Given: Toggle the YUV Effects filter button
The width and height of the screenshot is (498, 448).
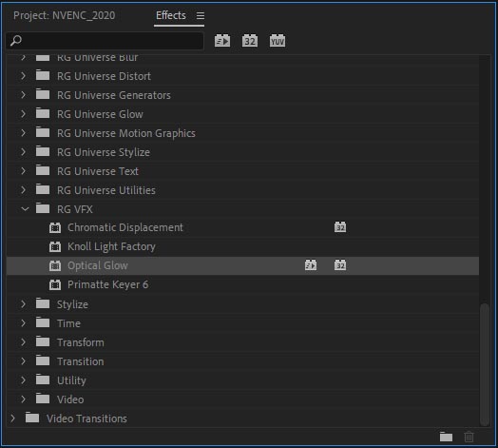Looking at the screenshot, I should pyautogui.click(x=278, y=41).
